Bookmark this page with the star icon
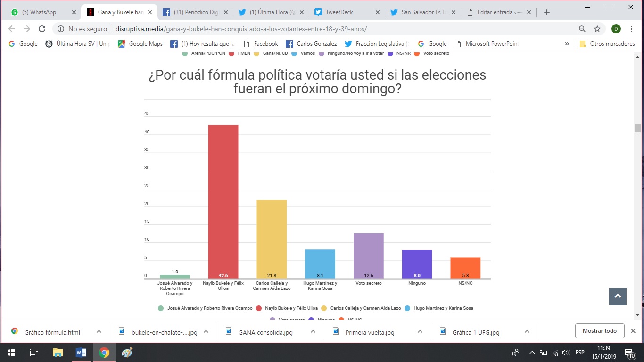 click(597, 29)
